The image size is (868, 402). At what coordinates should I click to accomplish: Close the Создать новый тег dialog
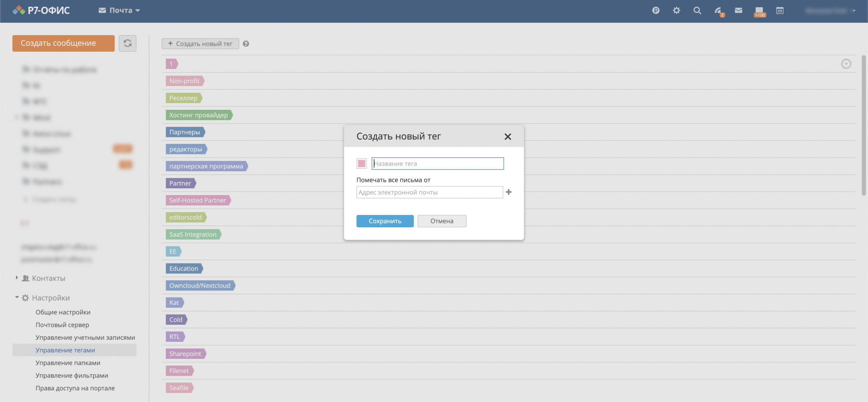pyautogui.click(x=508, y=137)
